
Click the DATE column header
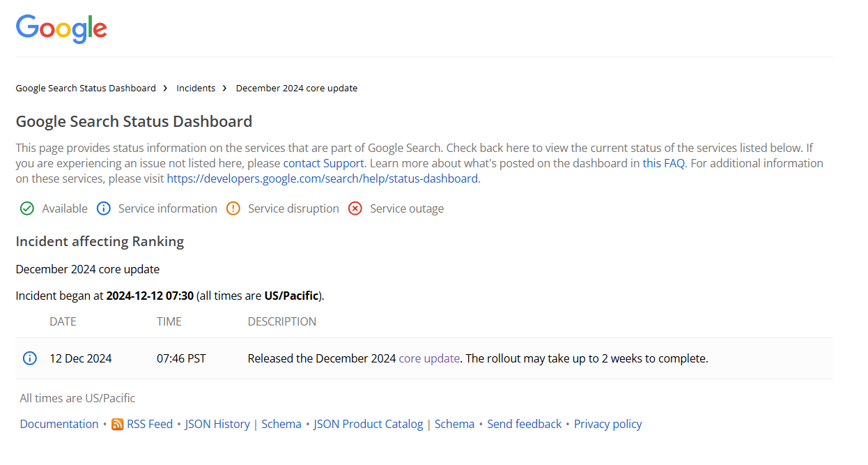(x=63, y=321)
